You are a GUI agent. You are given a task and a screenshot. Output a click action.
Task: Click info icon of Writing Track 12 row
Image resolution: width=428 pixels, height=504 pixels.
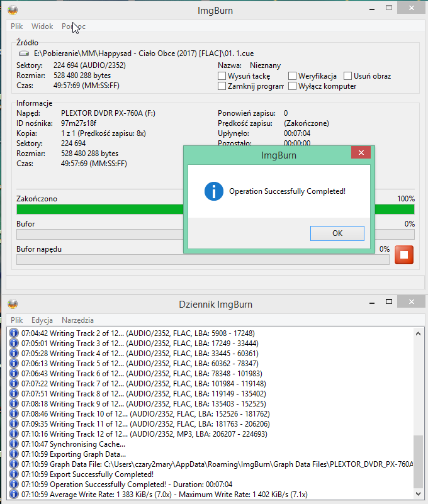coord(13,434)
